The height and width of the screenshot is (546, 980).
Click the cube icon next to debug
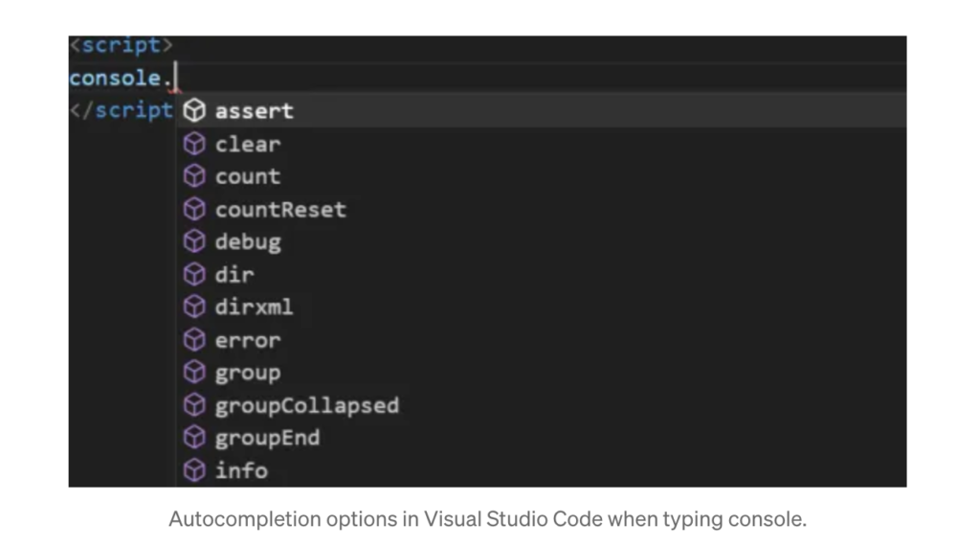point(194,242)
